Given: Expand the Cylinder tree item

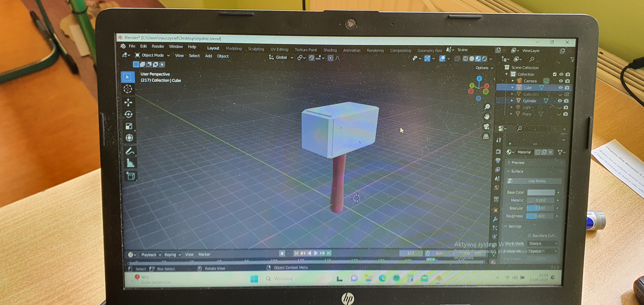Looking at the screenshot, I should 512,101.
